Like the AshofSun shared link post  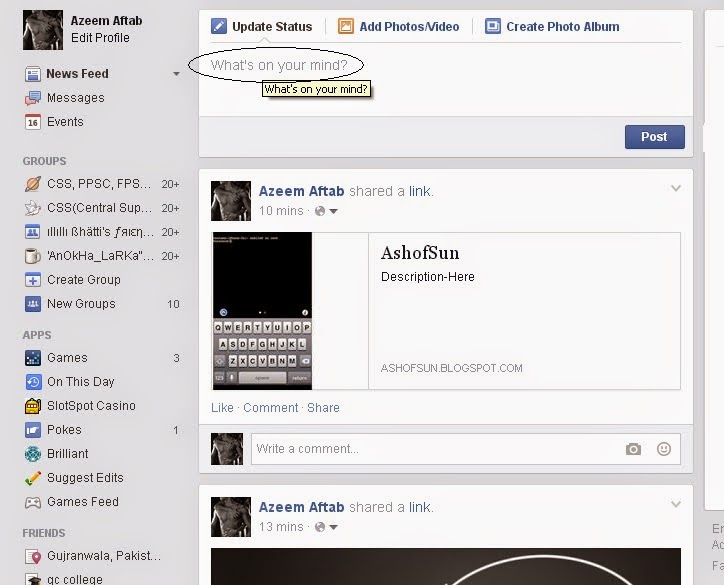222,408
